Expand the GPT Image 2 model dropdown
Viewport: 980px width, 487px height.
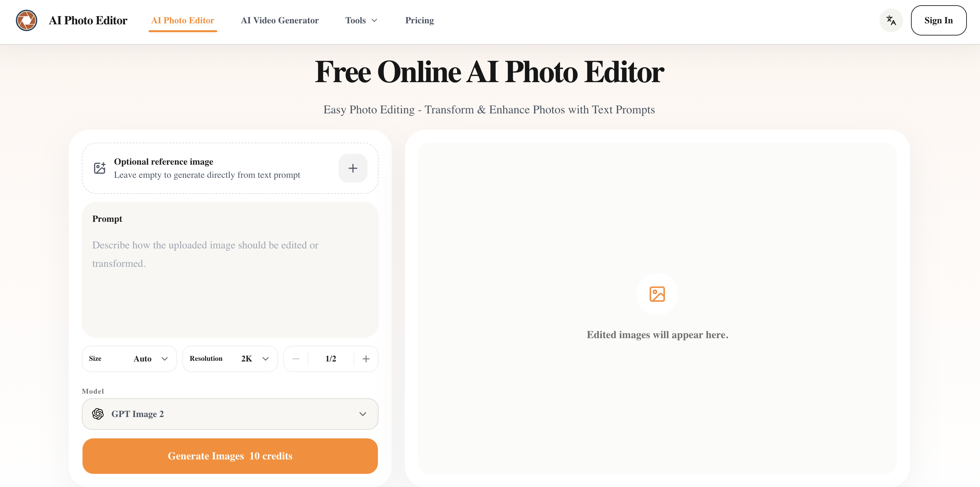click(x=230, y=414)
